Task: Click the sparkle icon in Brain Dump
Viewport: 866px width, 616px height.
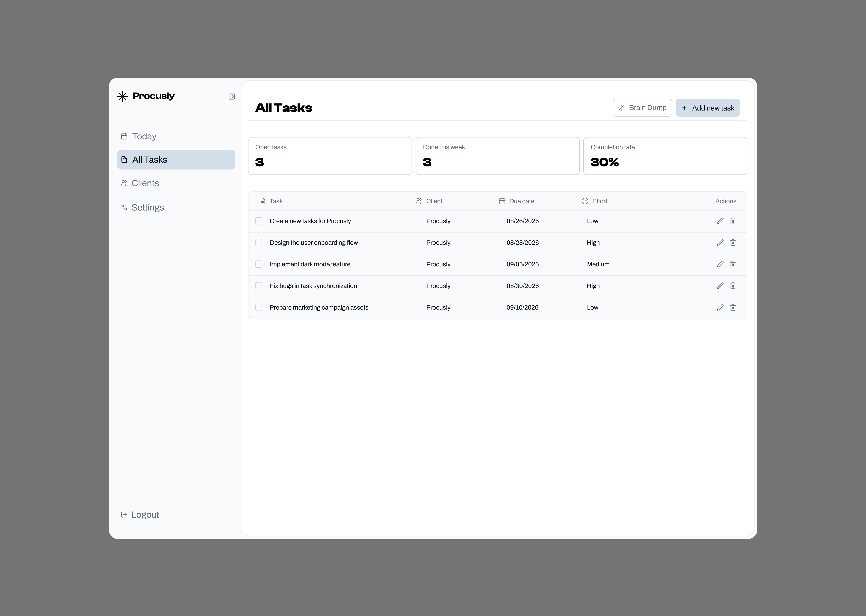Action: point(621,108)
